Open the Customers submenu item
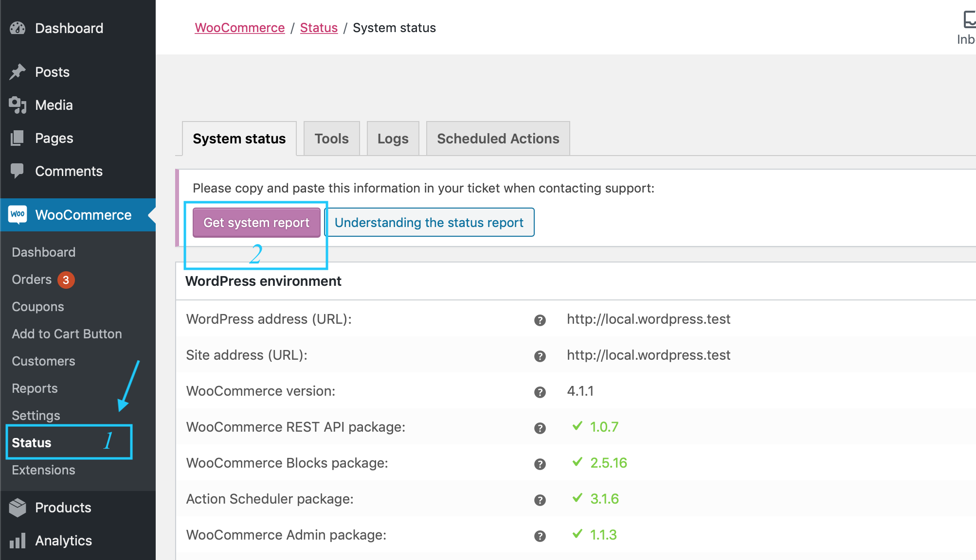This screenshot has width=976, height=560. [x=43, y=361]
